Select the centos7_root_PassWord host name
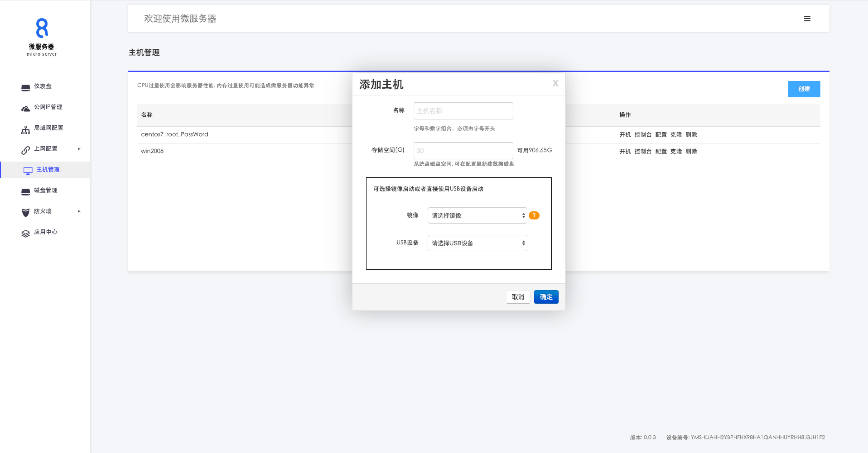Viewport: 868px width, 453px height. [175, 134]
